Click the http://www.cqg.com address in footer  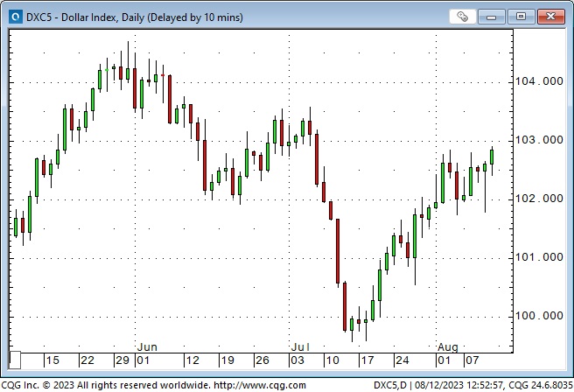pos(260,385)
